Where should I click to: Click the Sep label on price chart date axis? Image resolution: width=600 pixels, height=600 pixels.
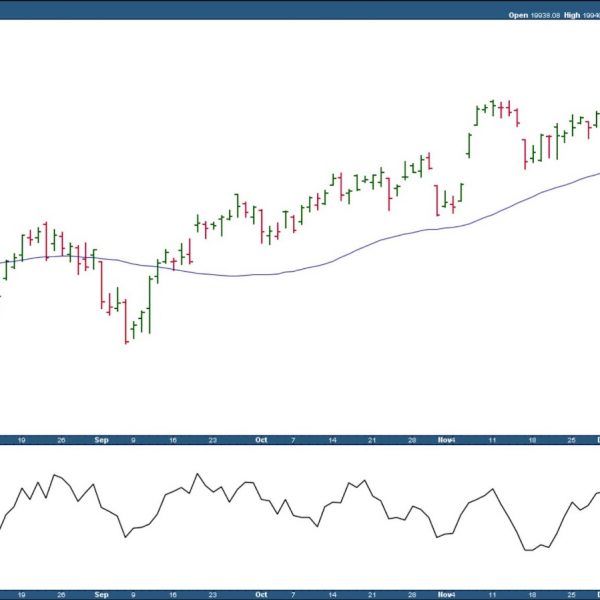coord(101,440)
